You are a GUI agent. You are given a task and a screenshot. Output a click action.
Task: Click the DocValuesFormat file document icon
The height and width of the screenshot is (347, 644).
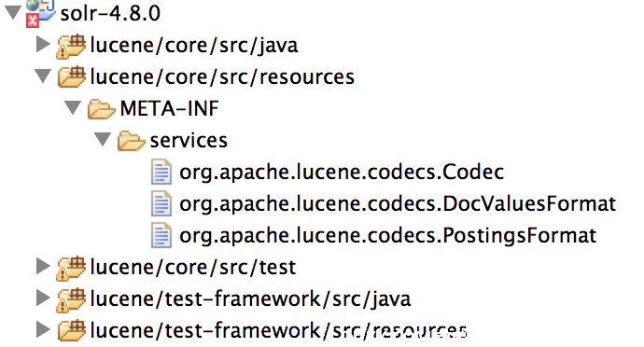point(161,203)
